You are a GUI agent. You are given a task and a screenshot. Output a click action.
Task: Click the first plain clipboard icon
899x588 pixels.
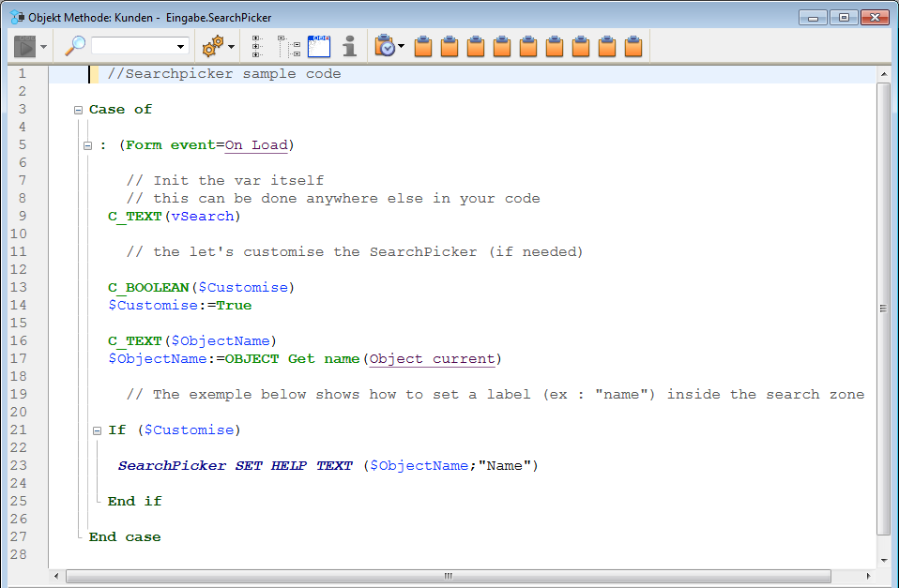[x=422, y=46]
